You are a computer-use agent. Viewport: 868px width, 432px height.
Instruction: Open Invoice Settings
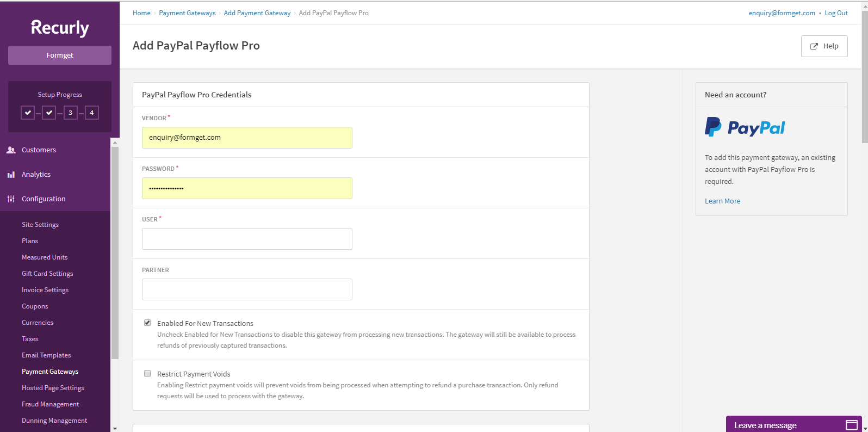(x=45, y=290)
